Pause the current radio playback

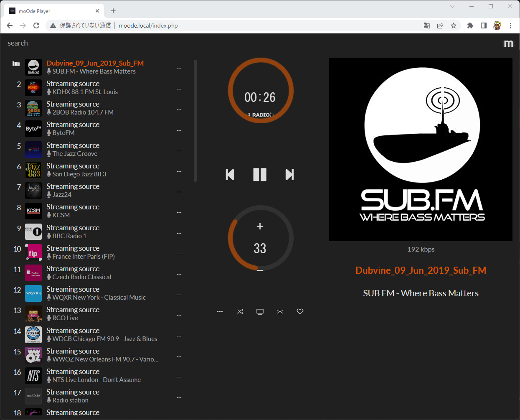click(260, 175)
